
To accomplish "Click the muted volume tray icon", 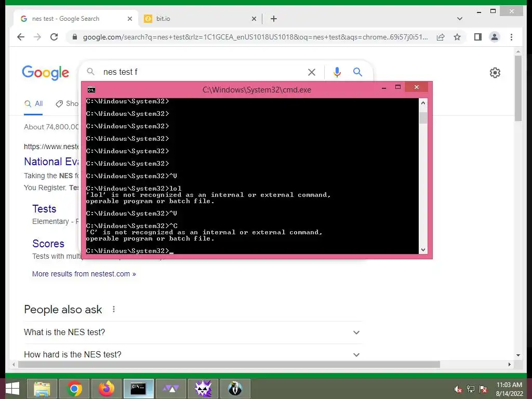I will click(458, 389).
